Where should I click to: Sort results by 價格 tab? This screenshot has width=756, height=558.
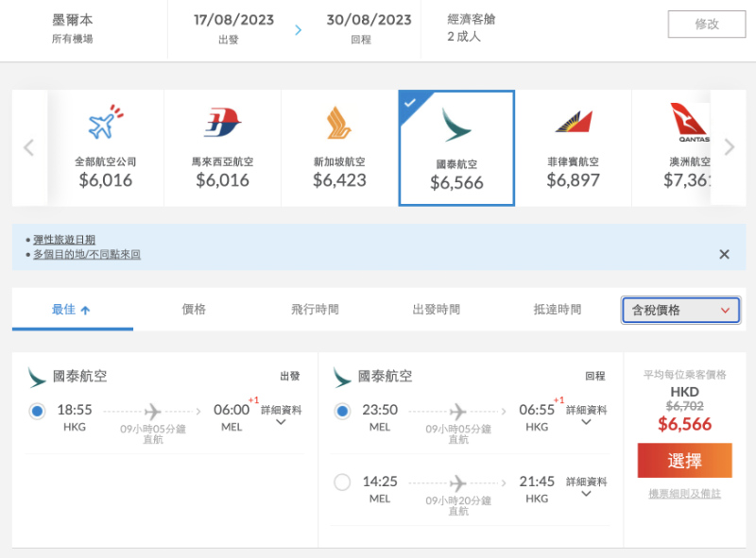(x=194, y=310)
